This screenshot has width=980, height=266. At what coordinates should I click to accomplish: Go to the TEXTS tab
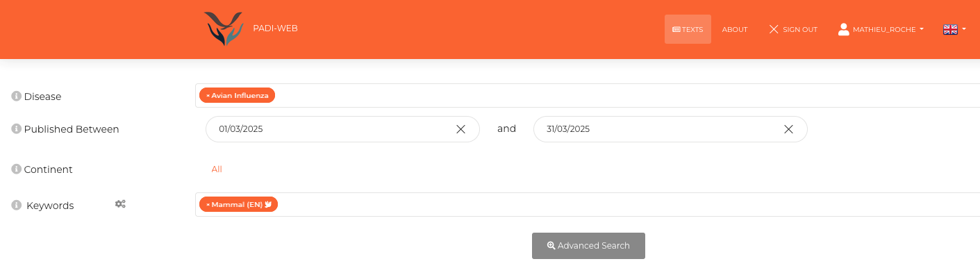pyautogui.click(x=688, y=29)
